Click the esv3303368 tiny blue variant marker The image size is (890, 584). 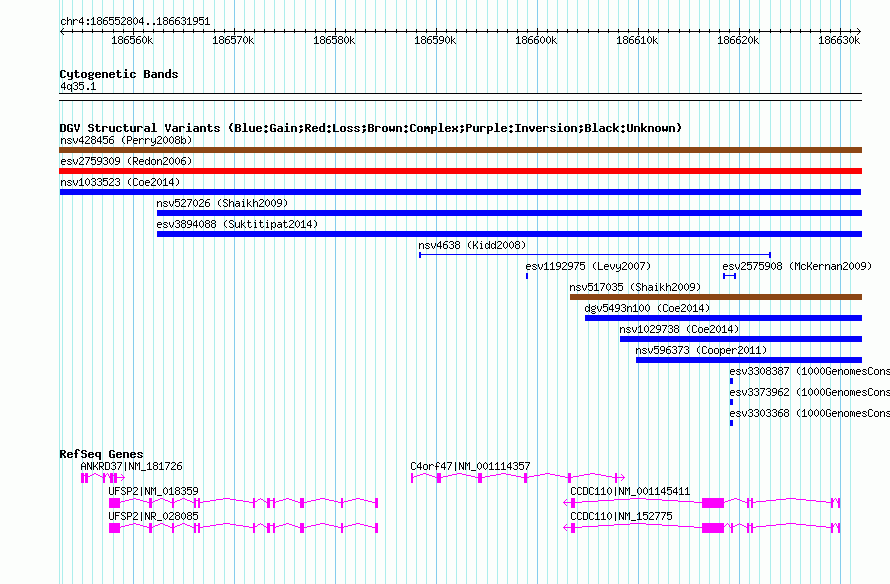[x=731, y=423]
